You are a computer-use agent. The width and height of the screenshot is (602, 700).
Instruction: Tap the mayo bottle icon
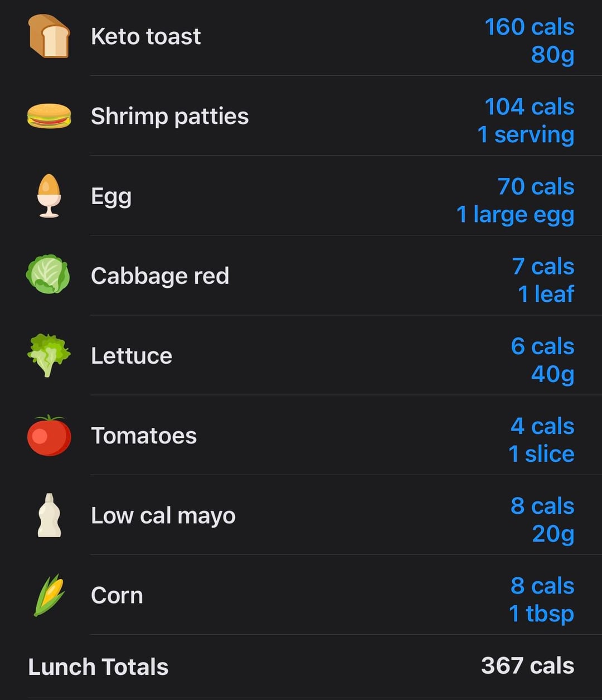(49, 515)
